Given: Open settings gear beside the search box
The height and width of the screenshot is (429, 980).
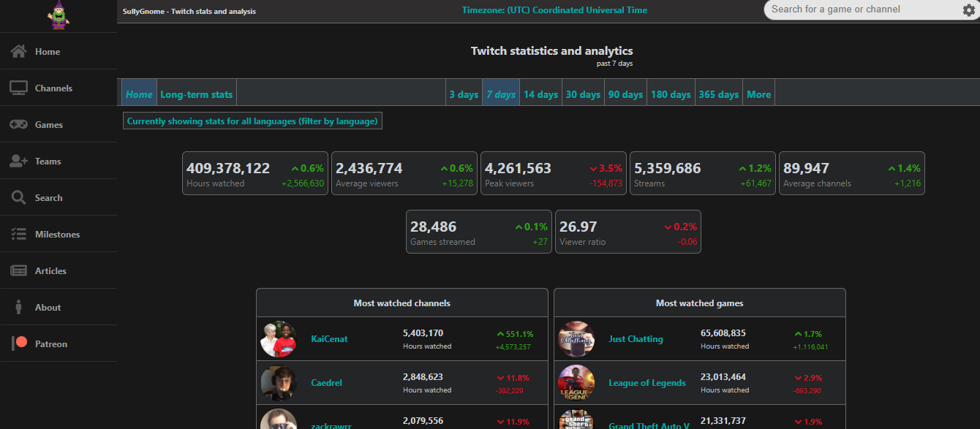Looking at the screenshot, I should (969, 10).
